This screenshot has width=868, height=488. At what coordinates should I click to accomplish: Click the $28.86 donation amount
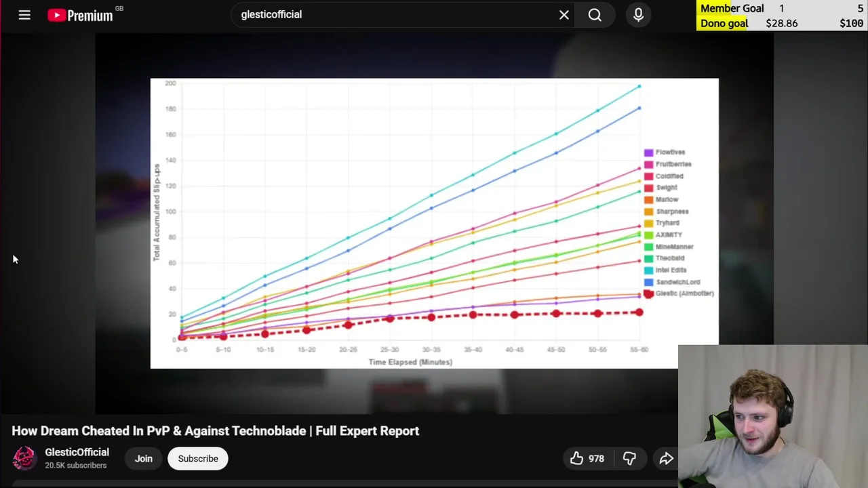tap(782, 23)
